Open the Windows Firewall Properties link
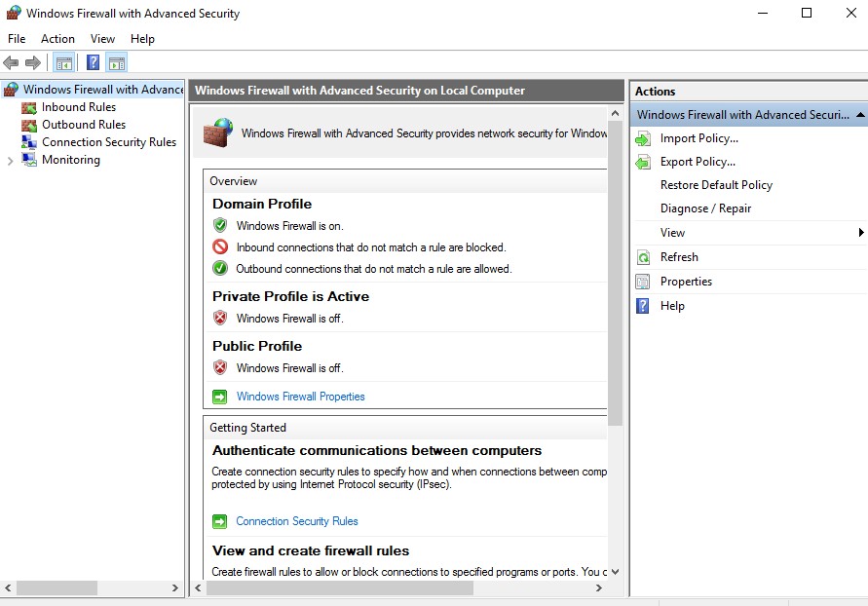This screenshot has height=606, width=868. click(x=301, y=397)
